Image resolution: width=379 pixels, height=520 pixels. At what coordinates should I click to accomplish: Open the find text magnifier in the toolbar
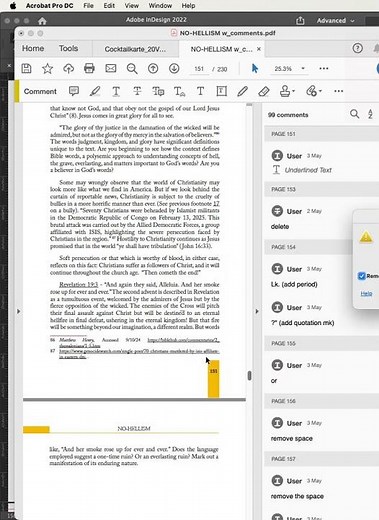pos(132,69)
